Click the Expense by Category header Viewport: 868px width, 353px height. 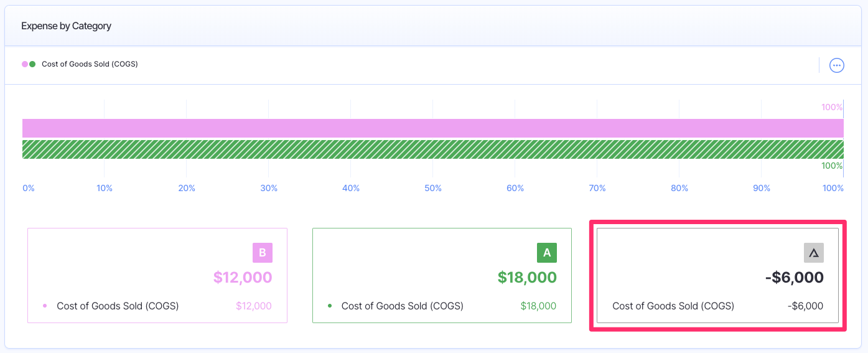click(66, 26)
